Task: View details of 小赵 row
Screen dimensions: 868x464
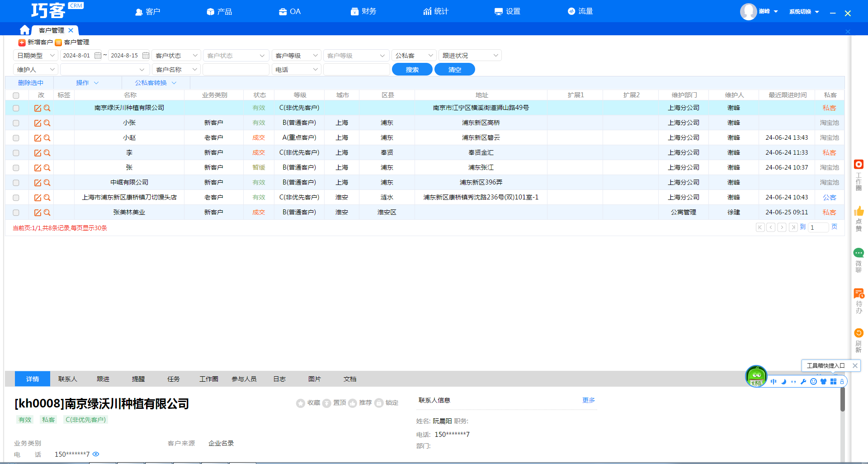Action: point(47,138)
